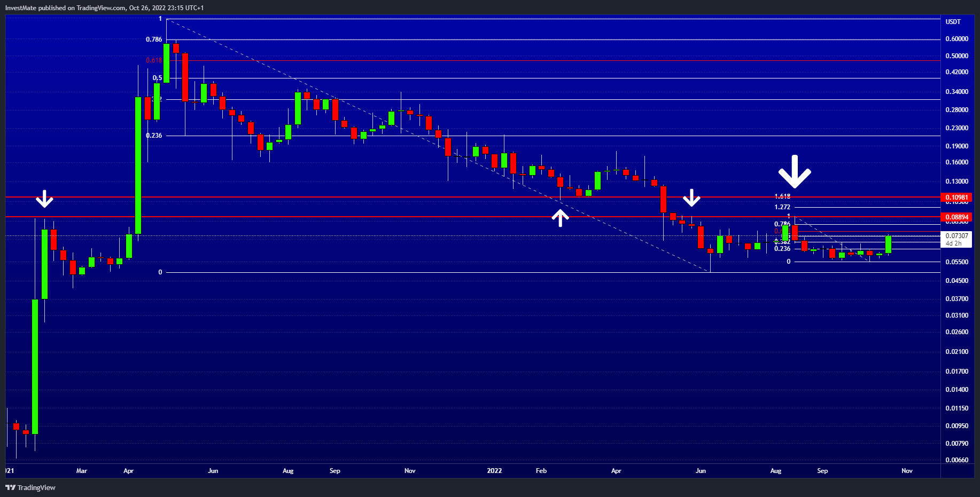This screenshot has height=497, width=980.
Task: Select the red horizontal line at 0.08894
Action: click(x=473, y=217)
